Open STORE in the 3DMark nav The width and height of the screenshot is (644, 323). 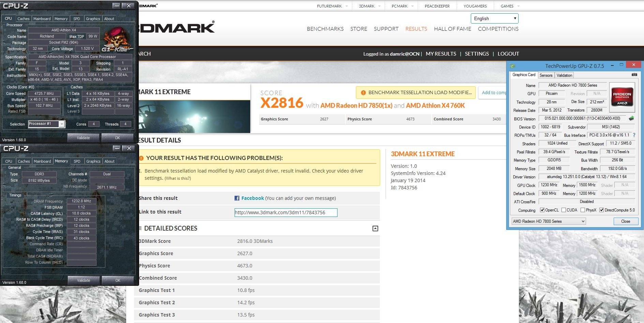359,29
